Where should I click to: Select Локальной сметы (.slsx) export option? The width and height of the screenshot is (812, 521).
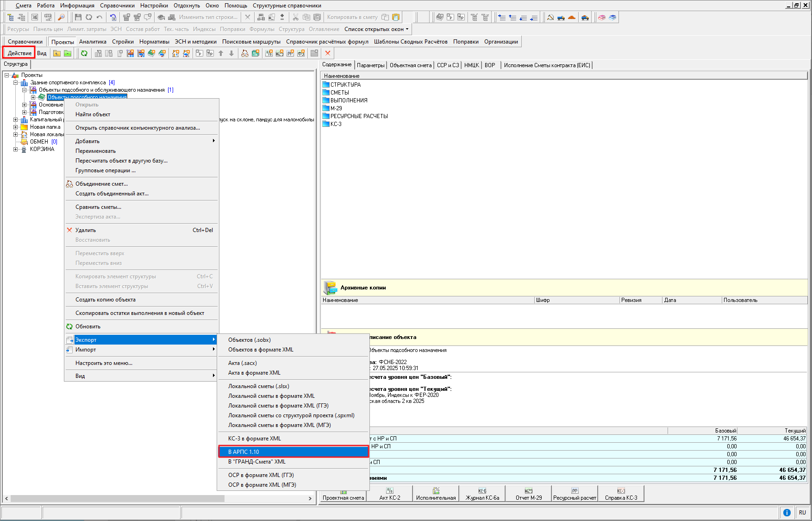point(293,386)
